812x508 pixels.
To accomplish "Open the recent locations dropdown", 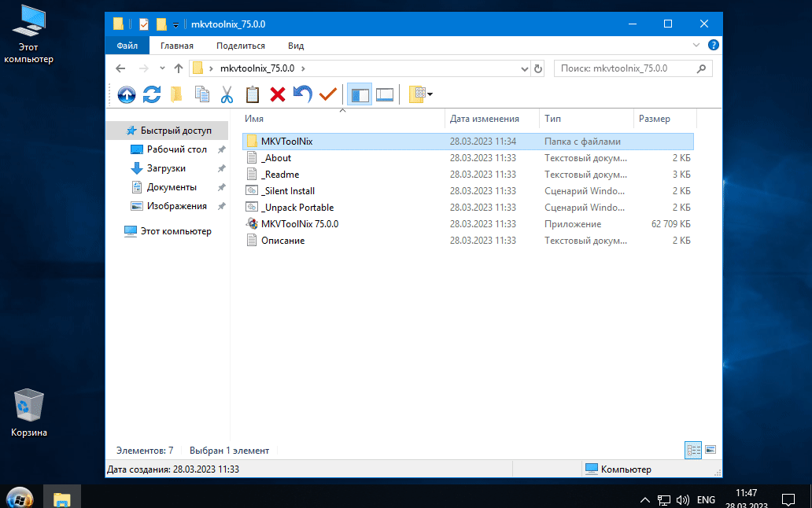I will coord(162,68).
